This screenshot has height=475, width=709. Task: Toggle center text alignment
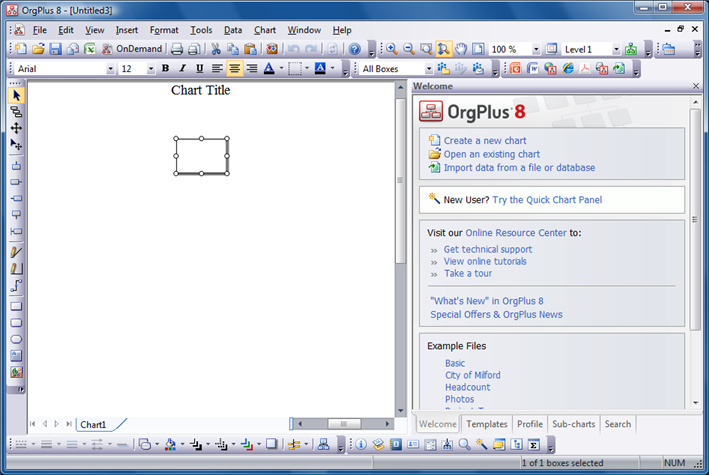pyautogui.click(x=234, y=69)
